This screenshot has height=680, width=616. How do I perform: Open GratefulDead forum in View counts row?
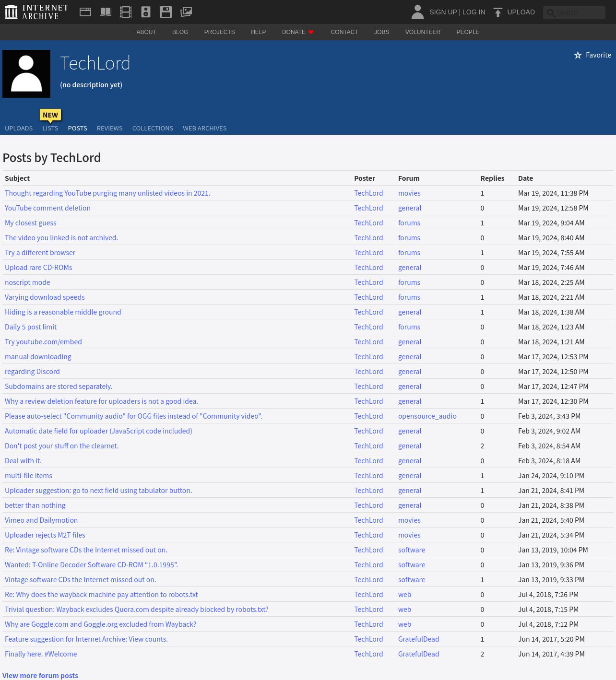(418, 639)
